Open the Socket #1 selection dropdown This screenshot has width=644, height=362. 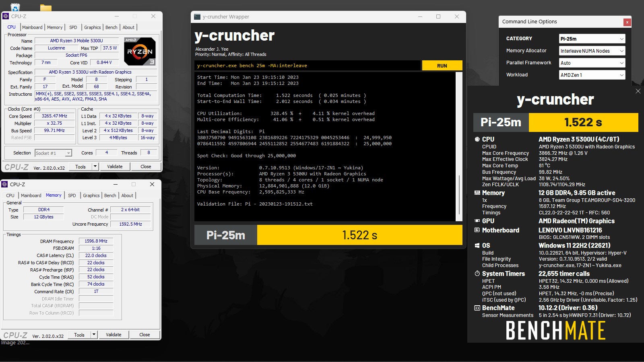coord(54,153)
